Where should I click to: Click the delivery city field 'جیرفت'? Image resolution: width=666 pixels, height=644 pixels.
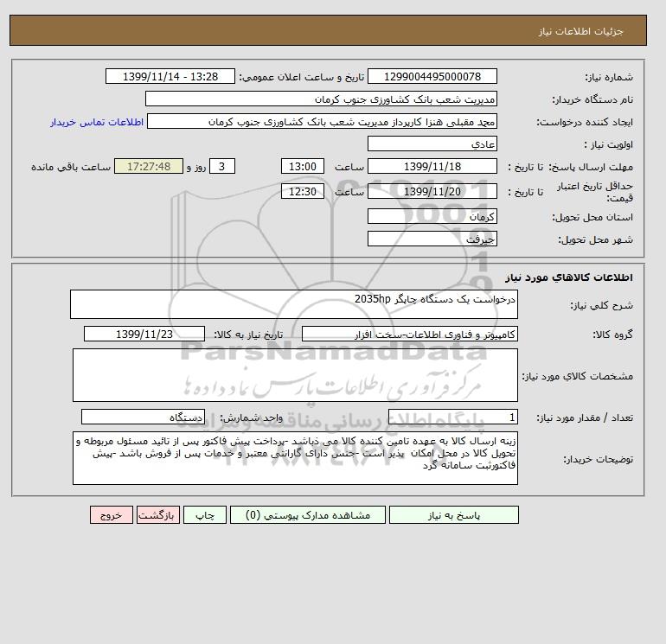pyautogui.click(x=432, y=239)
